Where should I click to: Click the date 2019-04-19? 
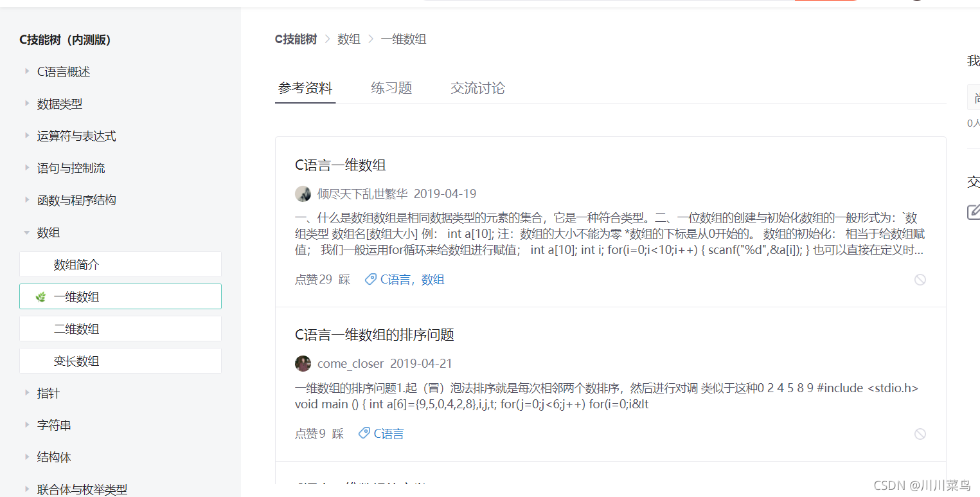point(445,194)
